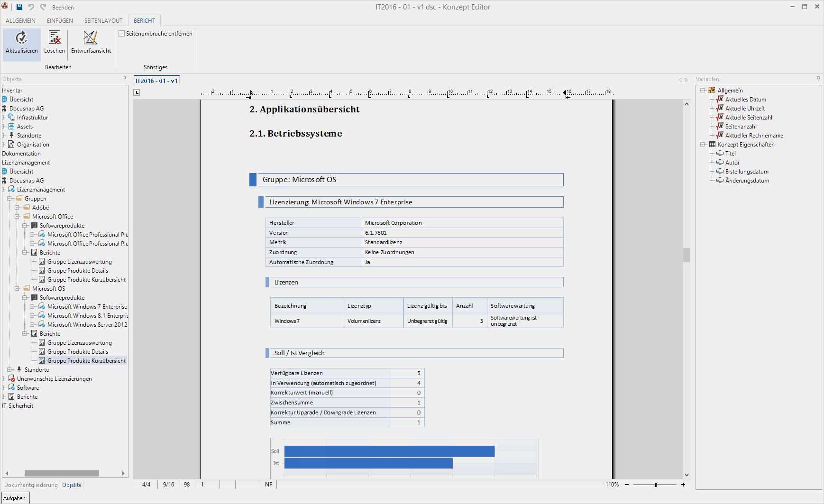
Task: Switch to the EINFÜGEN ribbon tab
Action: [x=60, y=20]
